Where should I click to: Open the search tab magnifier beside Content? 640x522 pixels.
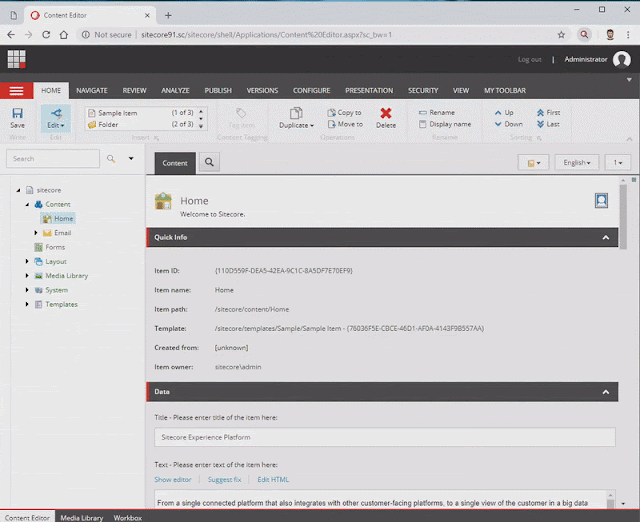(x=209, y=162)
